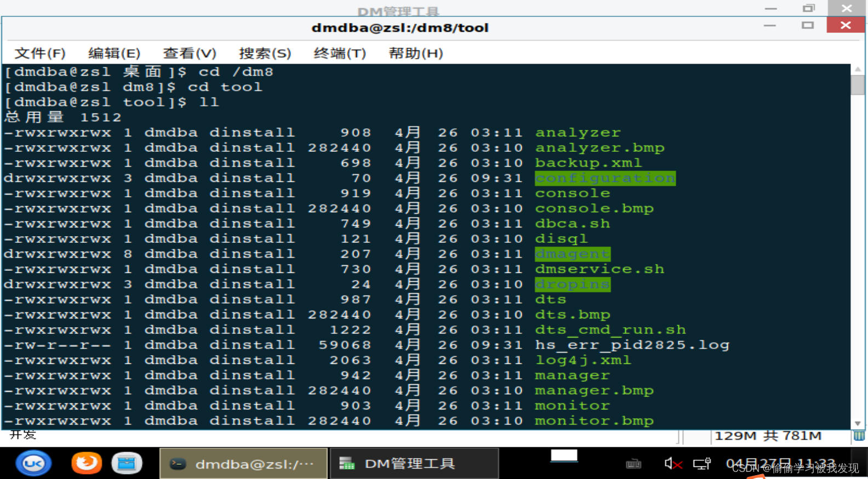868x479 pixels.
Task: Click the trash icon beside memory status
Action: pyautogui.click(x=859, y=436)
